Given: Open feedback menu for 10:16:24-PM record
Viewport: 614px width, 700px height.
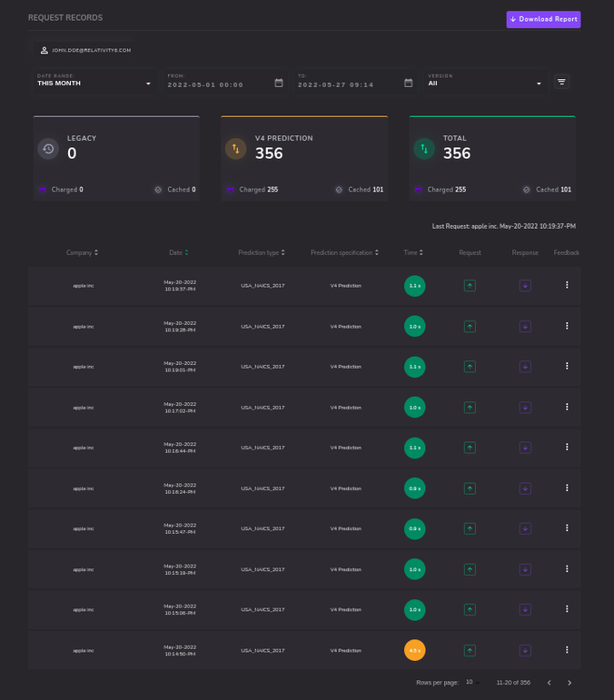Looking at the screenshot, I should click(567, 488).
